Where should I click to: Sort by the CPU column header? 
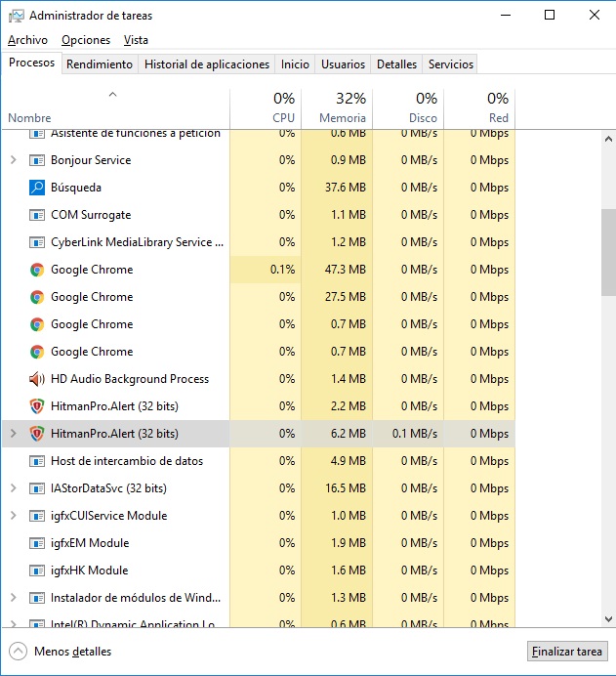[x=266, y=108]
